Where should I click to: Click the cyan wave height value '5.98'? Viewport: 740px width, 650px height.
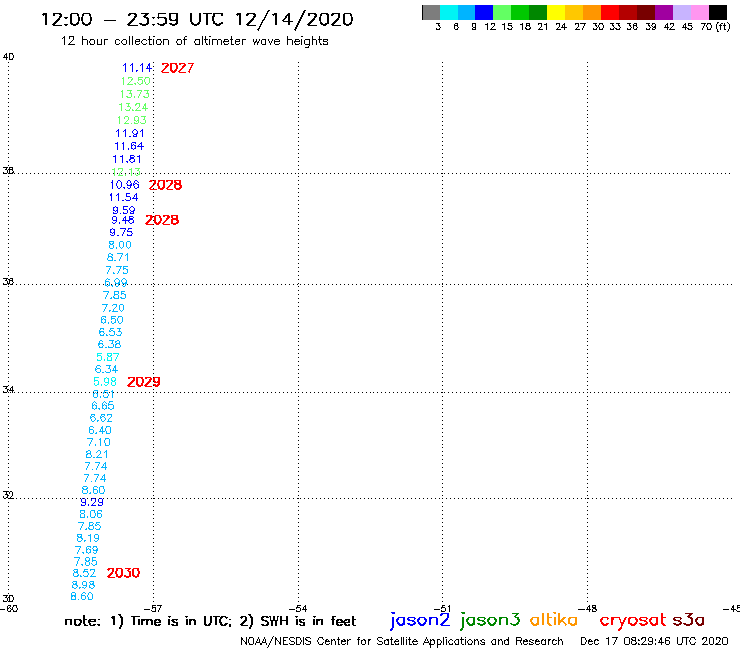105,382
